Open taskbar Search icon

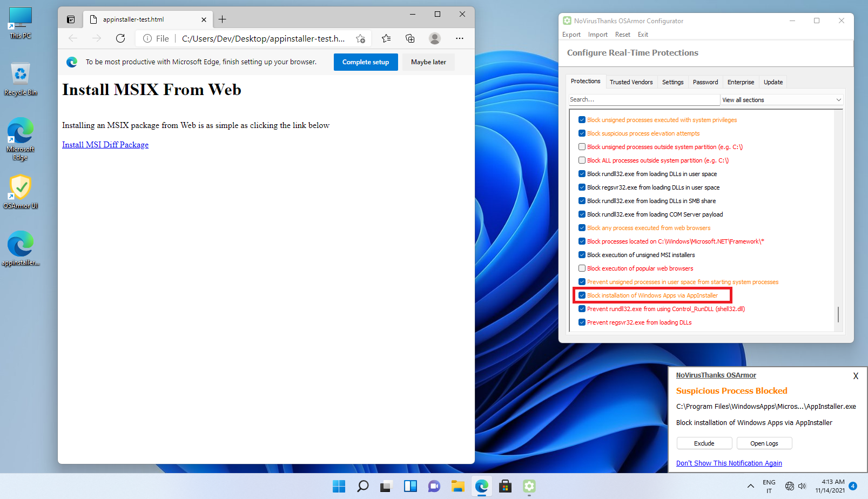(363, 487)
